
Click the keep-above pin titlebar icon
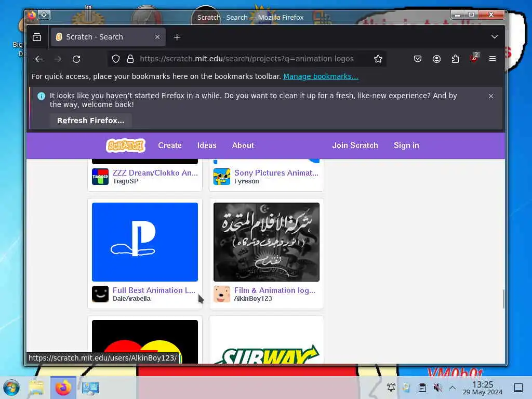pos(44,15)
